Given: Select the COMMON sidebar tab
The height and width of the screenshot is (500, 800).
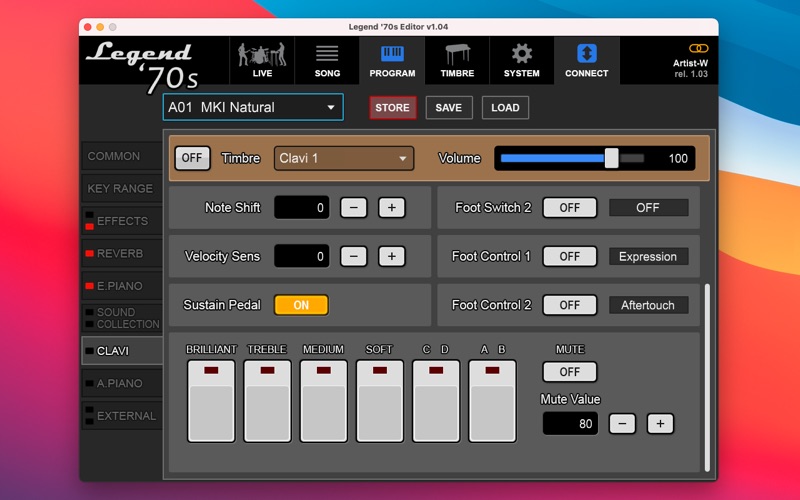Looking at the screenshot, I should (x=122, y=156).
